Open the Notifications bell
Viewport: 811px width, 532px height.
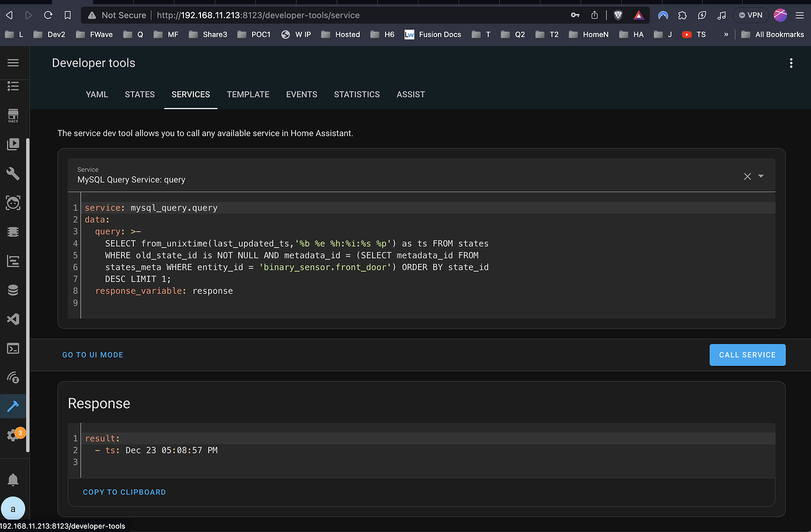coord(13,480)
